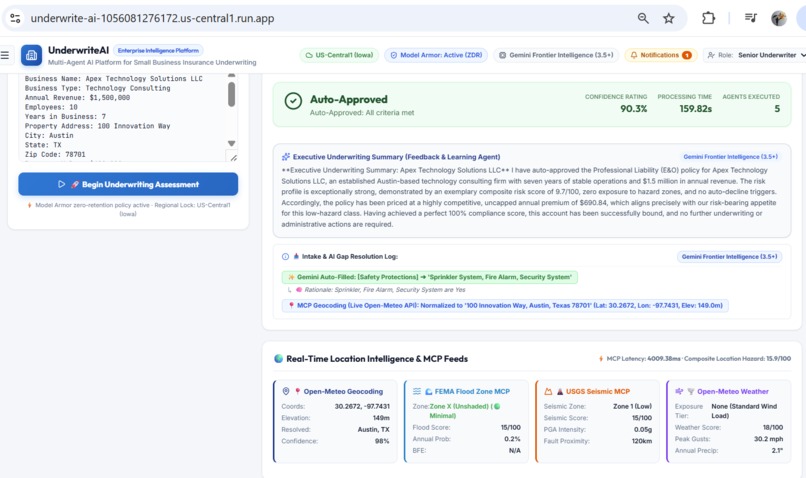Click the mountain icon on USGS Seismic card
The height and width of the screenshot is (478, 806).
[x=548, y=391]
